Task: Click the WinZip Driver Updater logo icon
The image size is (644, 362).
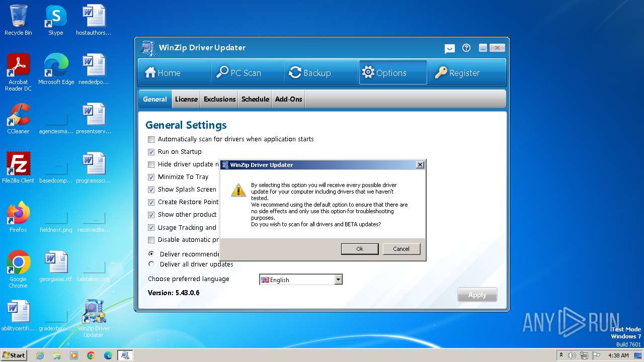Action: pyautogui.click(x=147, y=48)
